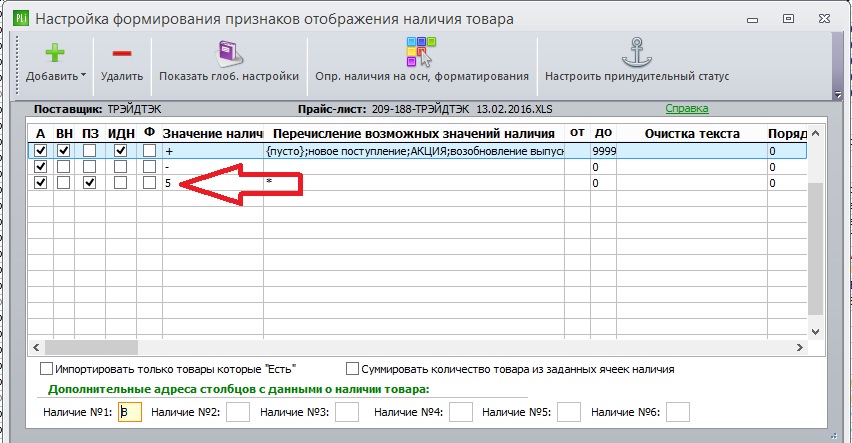Screen dimensions: 852x443
Task: Select the '*' cell in third row
Action: point(414,183)
